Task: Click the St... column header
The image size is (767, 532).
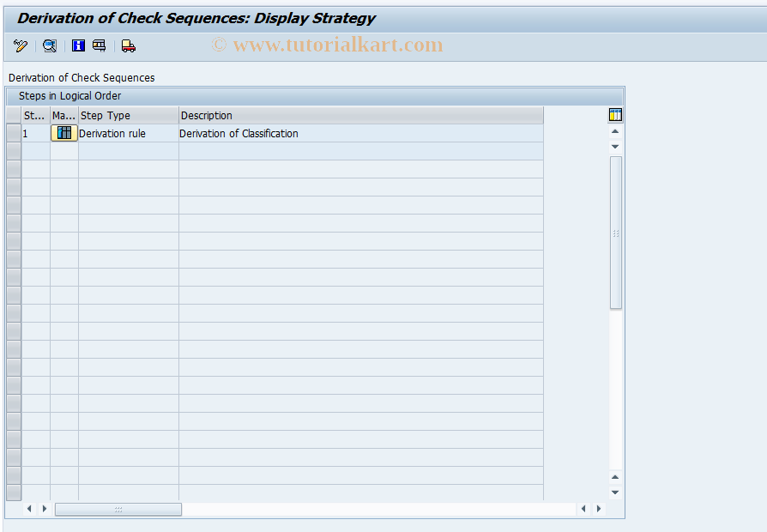Action: [x=36, y=116]
